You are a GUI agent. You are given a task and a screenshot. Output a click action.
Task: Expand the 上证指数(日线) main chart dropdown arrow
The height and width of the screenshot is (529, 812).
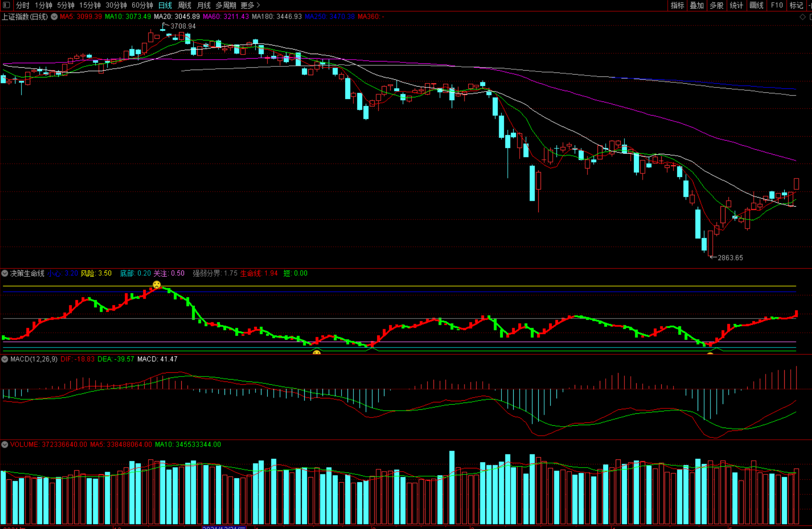tap(54, 16)
